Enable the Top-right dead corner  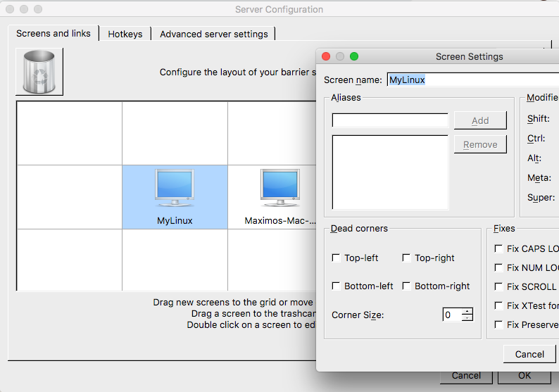pos(407,258)
